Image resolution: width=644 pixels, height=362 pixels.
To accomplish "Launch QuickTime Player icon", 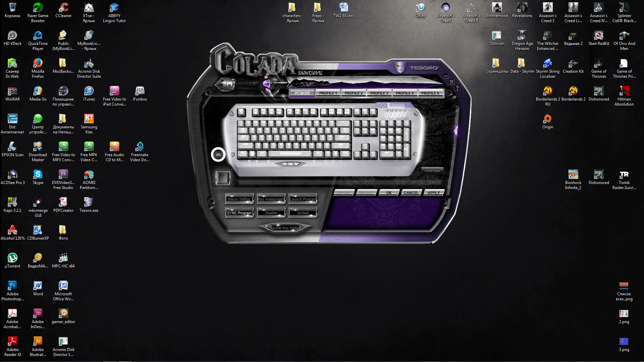I will [38, 41].
